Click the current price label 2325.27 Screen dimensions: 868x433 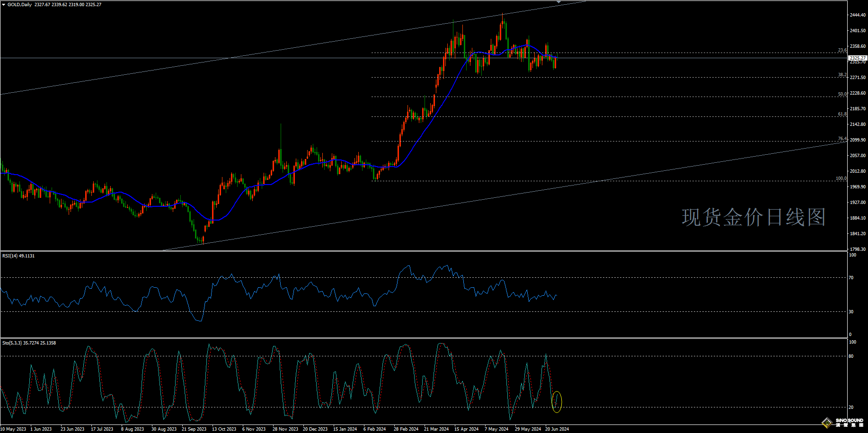click(858, 58)
